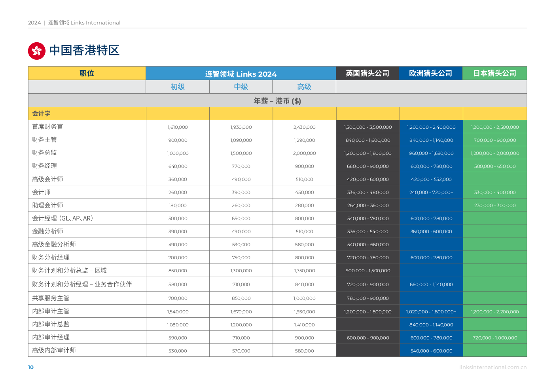This screenshot has width=555, height=392.
Task: Click the 职位 column header
Action: (87, 73)
